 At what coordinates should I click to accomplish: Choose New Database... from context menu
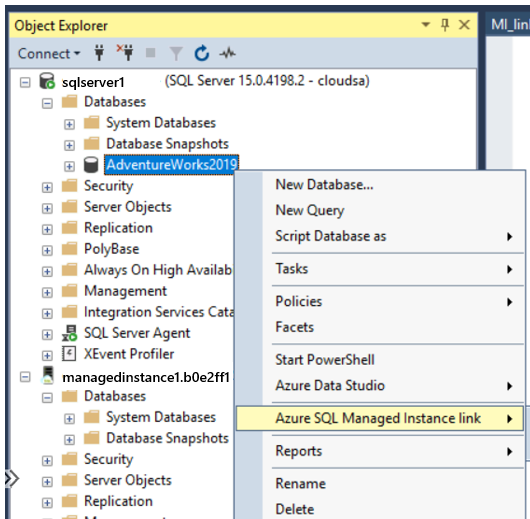pos(380,185)
